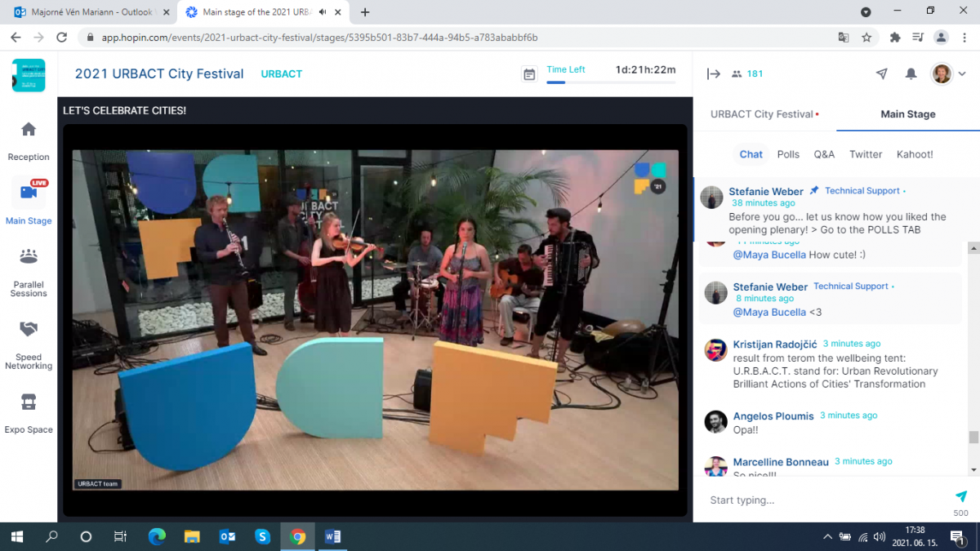The width and height of the screenshot is (980, 551).
Task: Mute the Main stage browser tab audio
Action: tap(323, 12)
